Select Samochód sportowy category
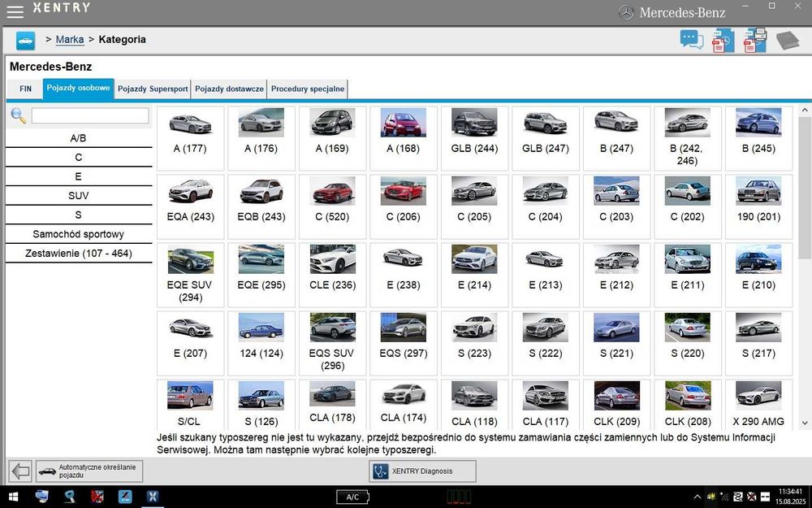This screenshot has width=812, height=508. click(79, 234)
